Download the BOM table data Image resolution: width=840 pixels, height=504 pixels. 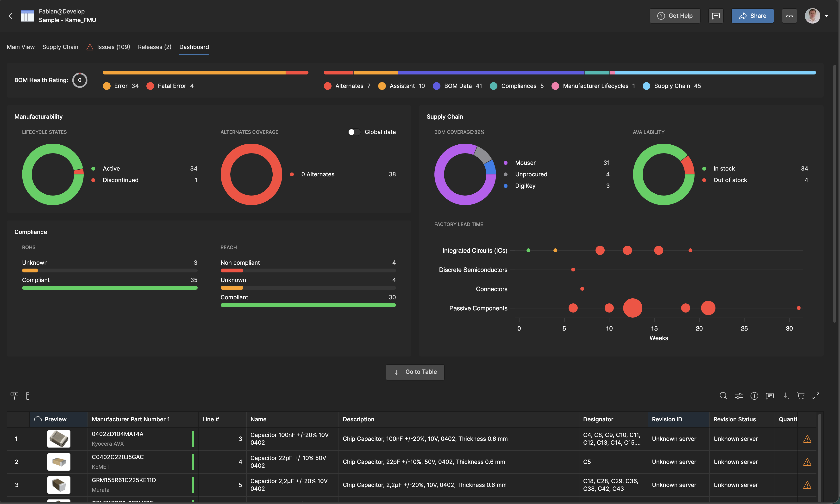pyautogui.click(x=785, y=396)
